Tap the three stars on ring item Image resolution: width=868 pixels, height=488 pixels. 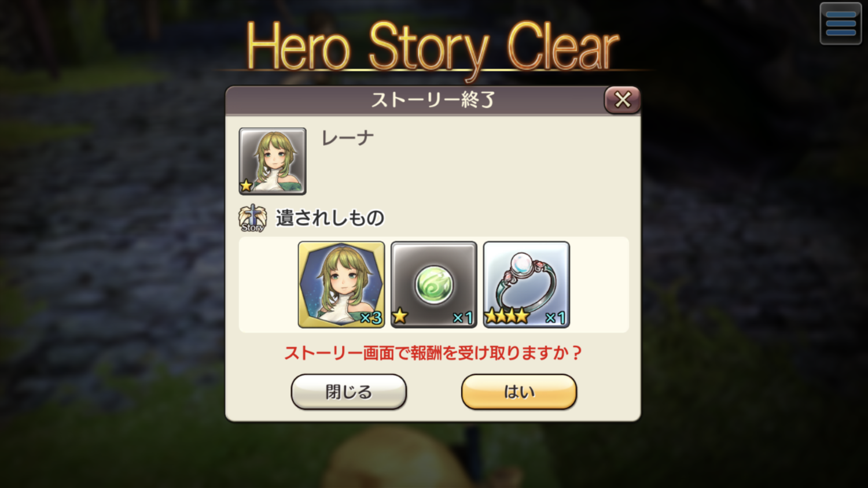[x=507, y=316]
